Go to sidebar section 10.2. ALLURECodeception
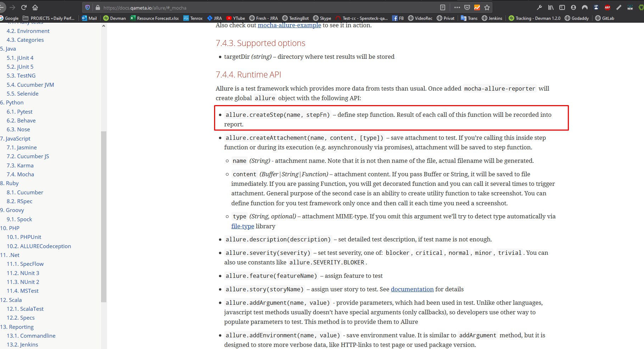Viewport: 644px width, 349px height. 39,246
